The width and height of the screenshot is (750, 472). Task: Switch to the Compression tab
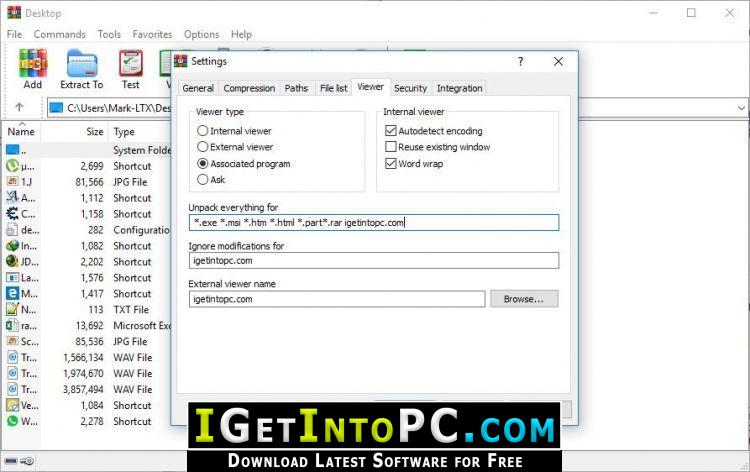coord(249,88)
